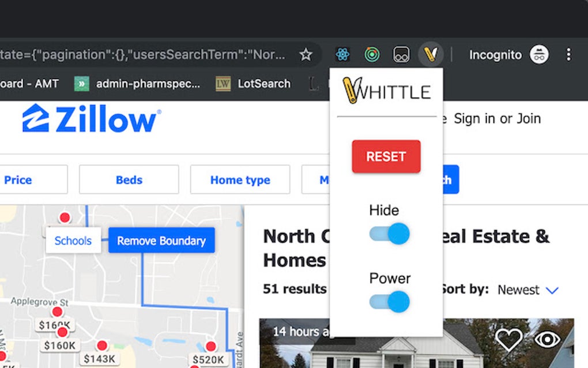Click the bookmark star in the address bar
Screen dimensions: 588x368
(306, 54)
